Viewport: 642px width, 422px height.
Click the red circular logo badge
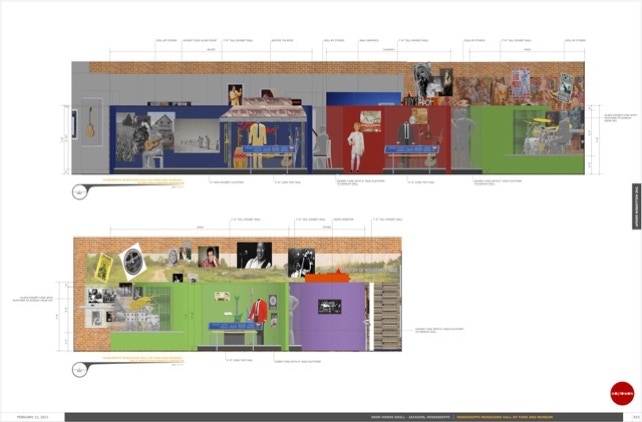[622, 393]
